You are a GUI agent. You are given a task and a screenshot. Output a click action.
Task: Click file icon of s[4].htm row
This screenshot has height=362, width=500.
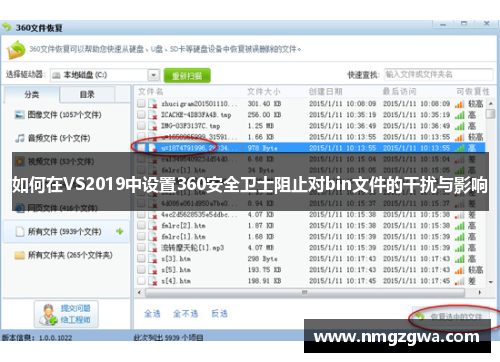click(152, 281)
